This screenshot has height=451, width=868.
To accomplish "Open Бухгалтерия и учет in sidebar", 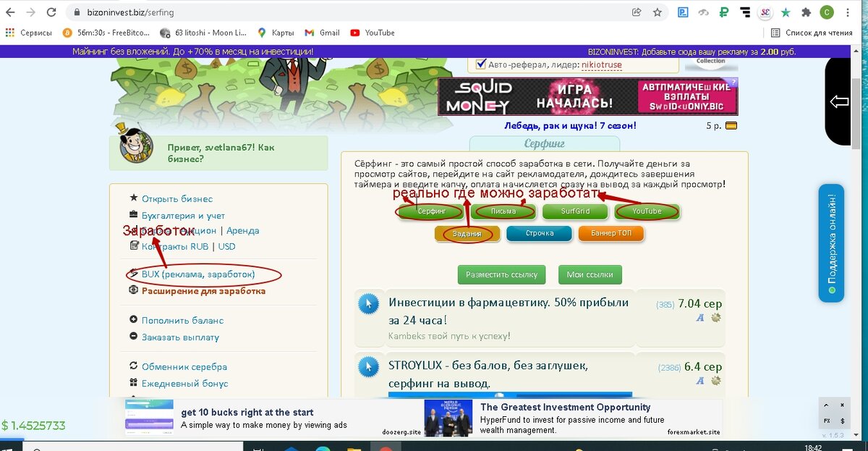I will pyautogui.click(x=183, y=215).
